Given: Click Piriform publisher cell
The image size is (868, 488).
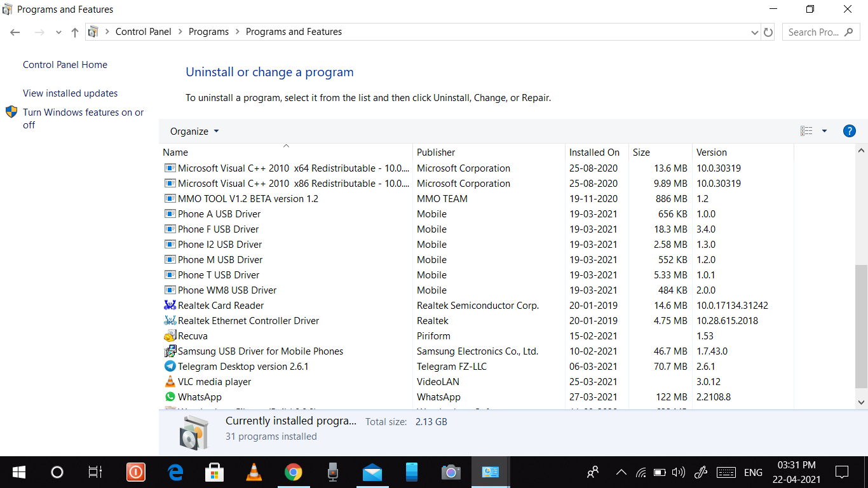Looking at the screenshot, I should click(433, 336).
